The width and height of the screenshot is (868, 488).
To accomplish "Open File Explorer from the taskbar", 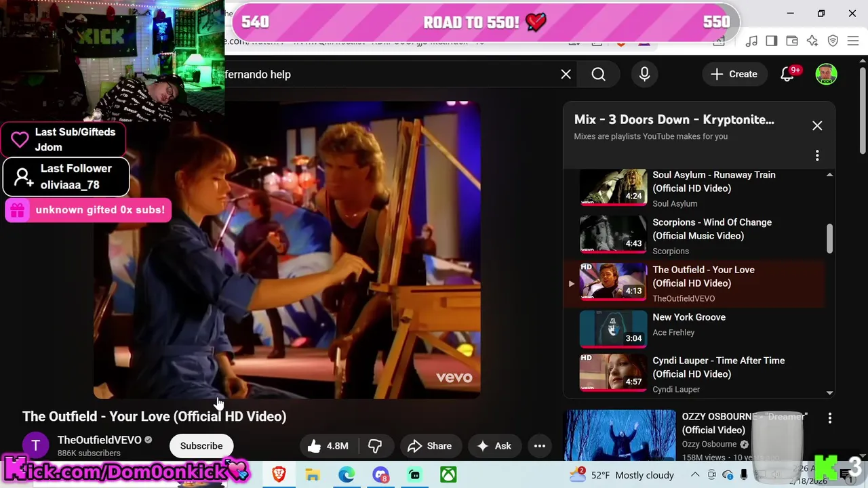I will coord(313,475).
